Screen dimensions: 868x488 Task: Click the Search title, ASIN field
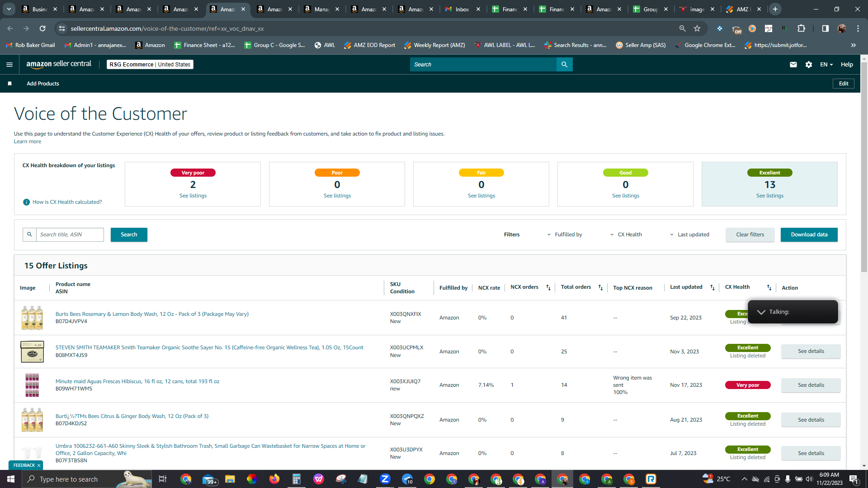click(x=70, y=235)
